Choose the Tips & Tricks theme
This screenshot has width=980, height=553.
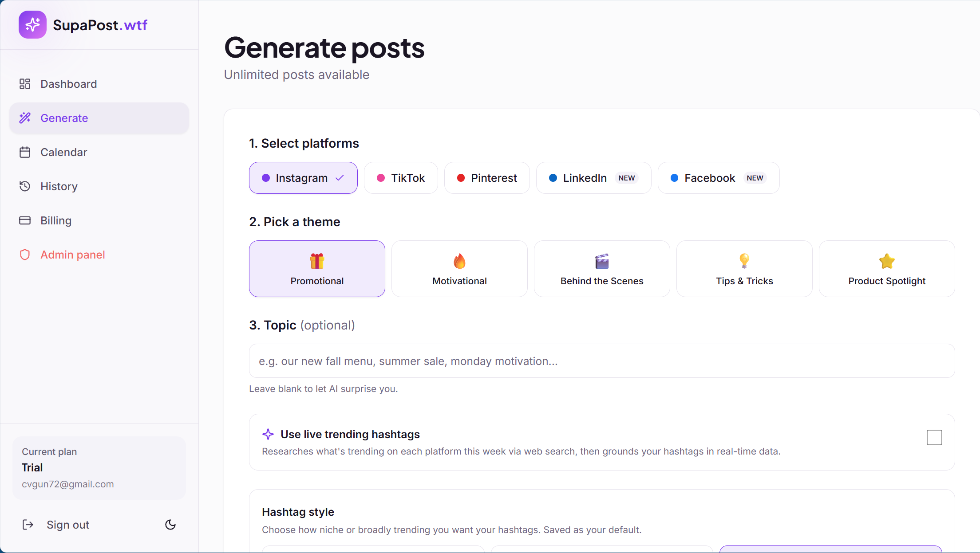744,269
